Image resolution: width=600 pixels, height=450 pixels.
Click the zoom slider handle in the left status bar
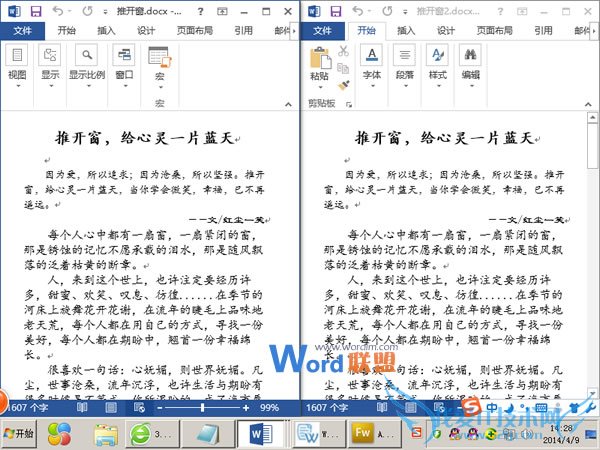click(x=202, y=408)
